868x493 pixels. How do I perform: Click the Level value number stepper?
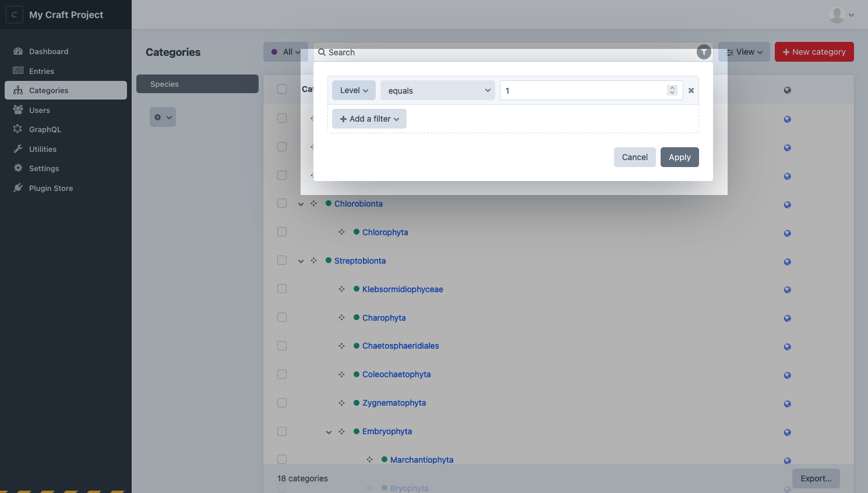[x=672, y=90]
